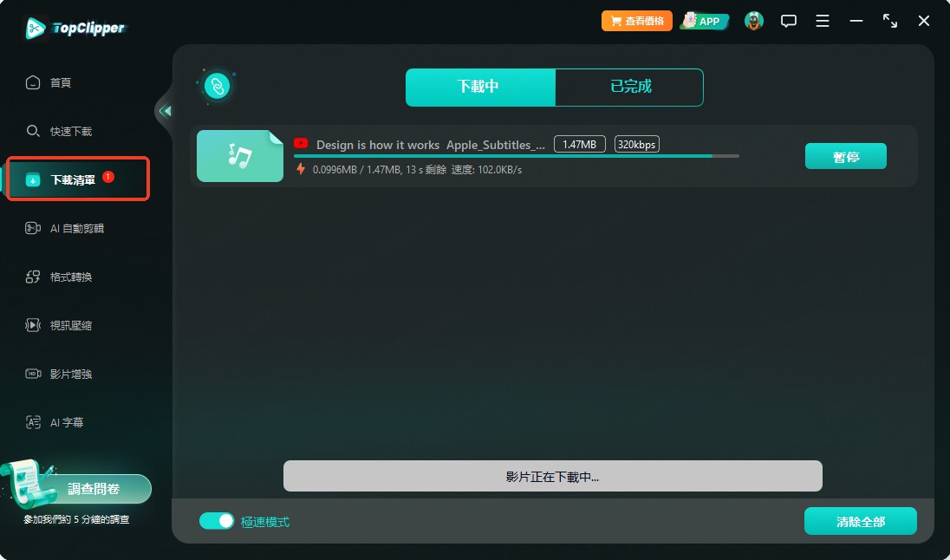Pause the download with 暫停 button
Image resolution: width=950 pixels, height=560 pixels.
(x=846, y=156)
